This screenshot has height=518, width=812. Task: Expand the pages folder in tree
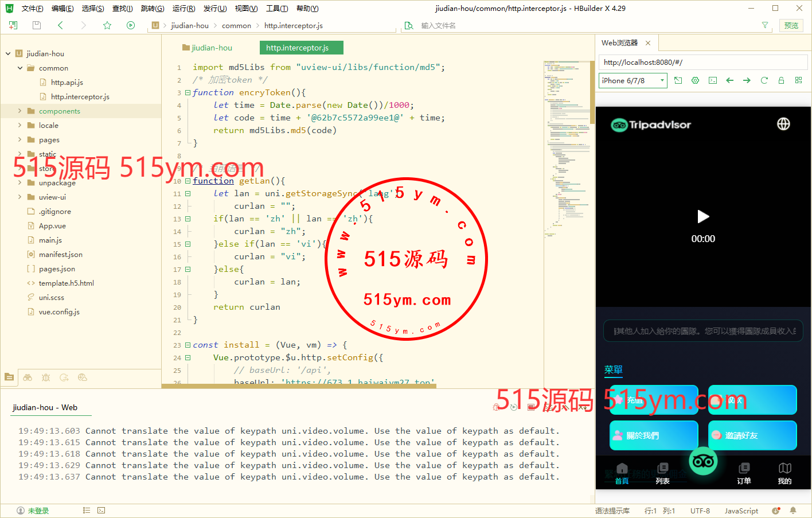(x=19, y=139)
